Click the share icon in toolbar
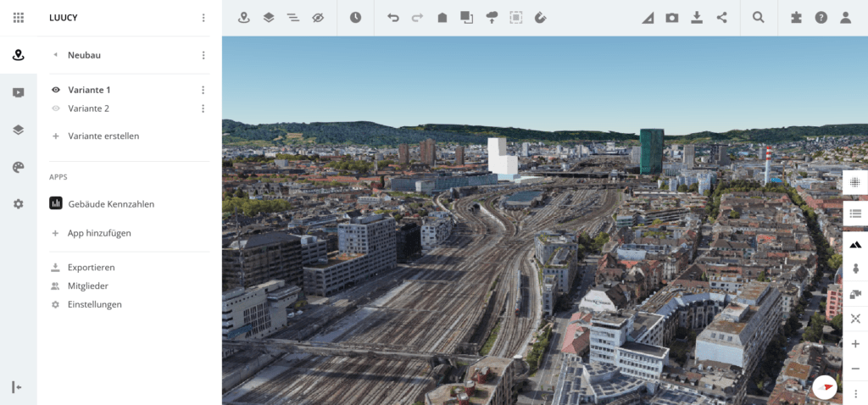The height and width of the screenshot is (405, 868). tap(721, 17)
